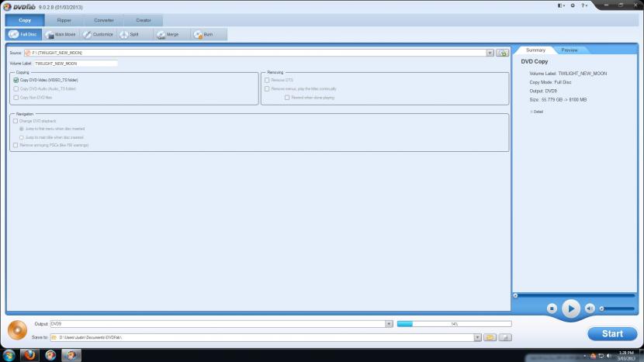Toggle Rewind when done playing checkbox
The width and height of the screenshot is (644, 362).
pos(287,98)
